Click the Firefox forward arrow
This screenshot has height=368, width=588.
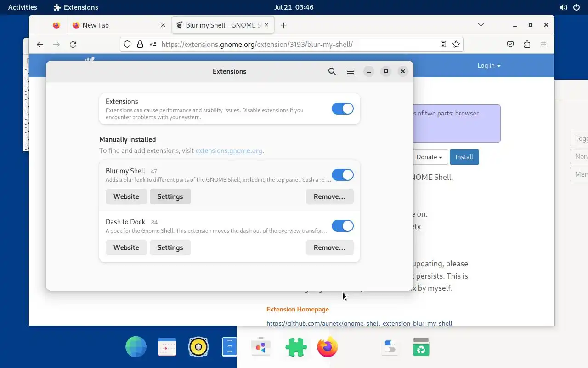tap(57, 44)
